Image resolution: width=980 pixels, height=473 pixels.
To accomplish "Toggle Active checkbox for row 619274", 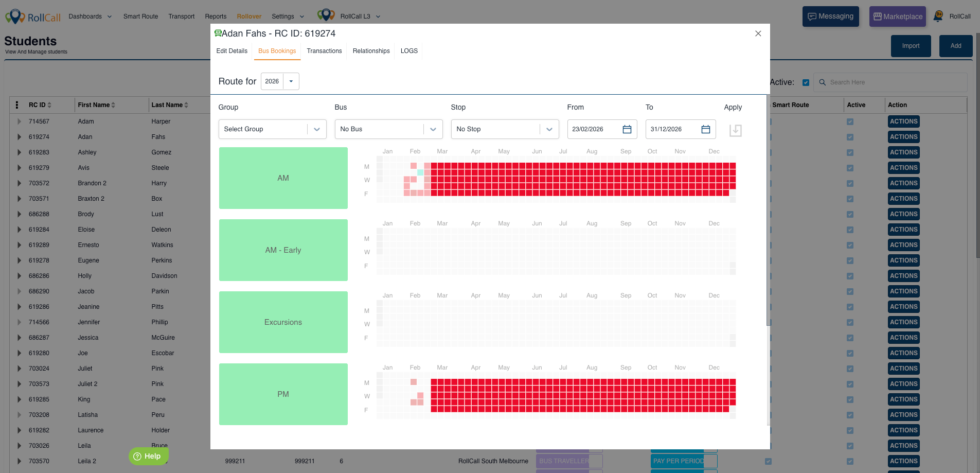I will [850, 137].
